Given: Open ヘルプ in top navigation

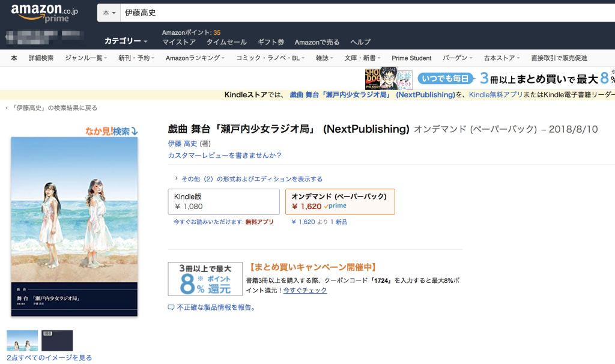Looking at the screenshot, I should (x=360, y=42).
